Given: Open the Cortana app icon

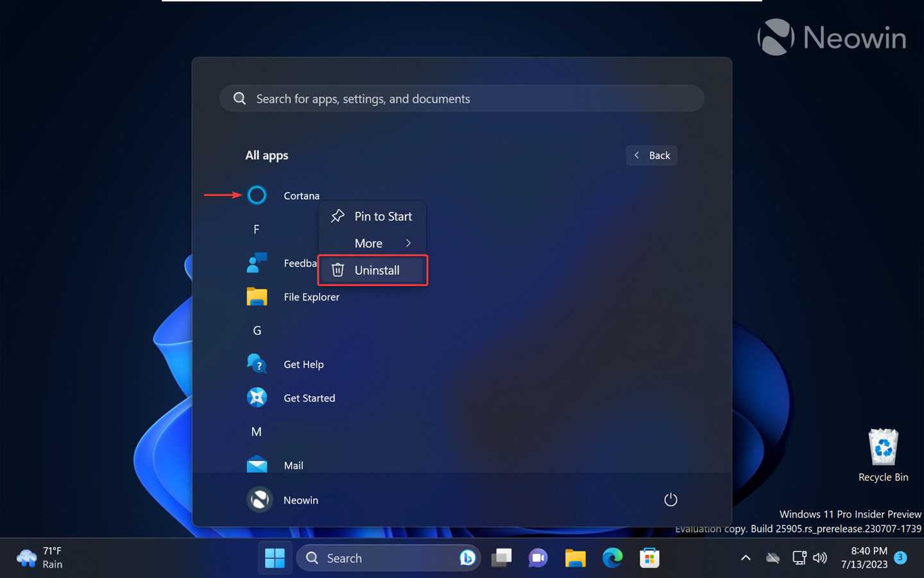Looking at the screenshot, I should coord(257,195).
